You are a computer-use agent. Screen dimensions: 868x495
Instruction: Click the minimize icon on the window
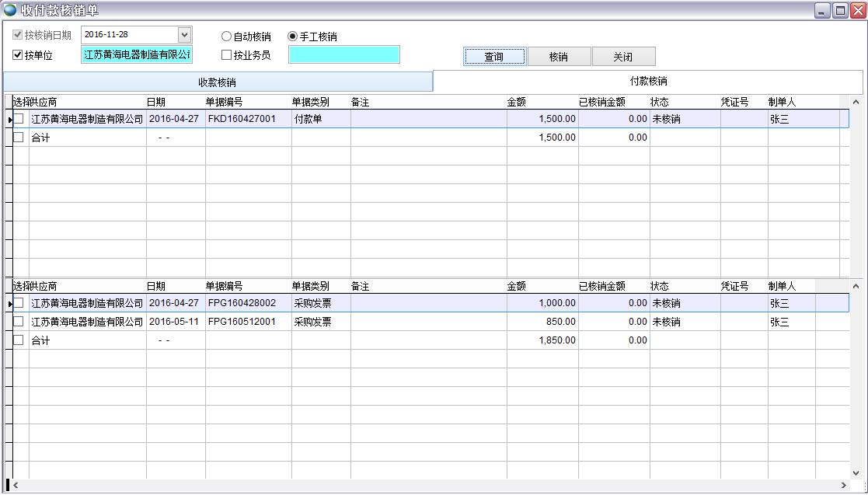(x=821, y=9)
